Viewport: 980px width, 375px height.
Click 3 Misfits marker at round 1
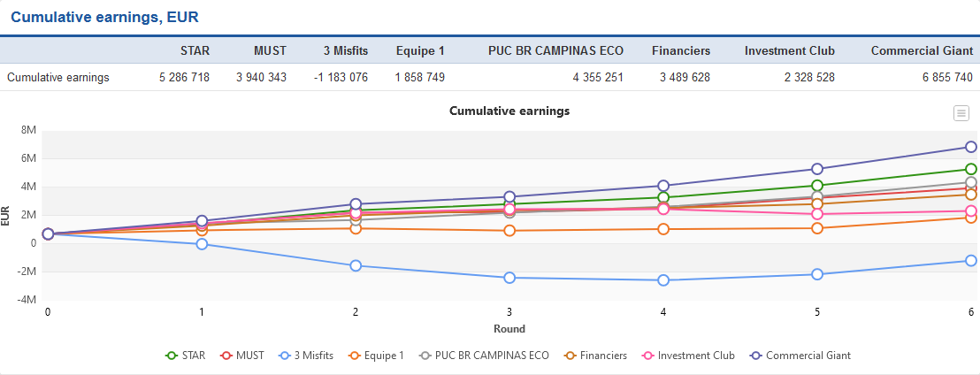[x=202, y=244]
